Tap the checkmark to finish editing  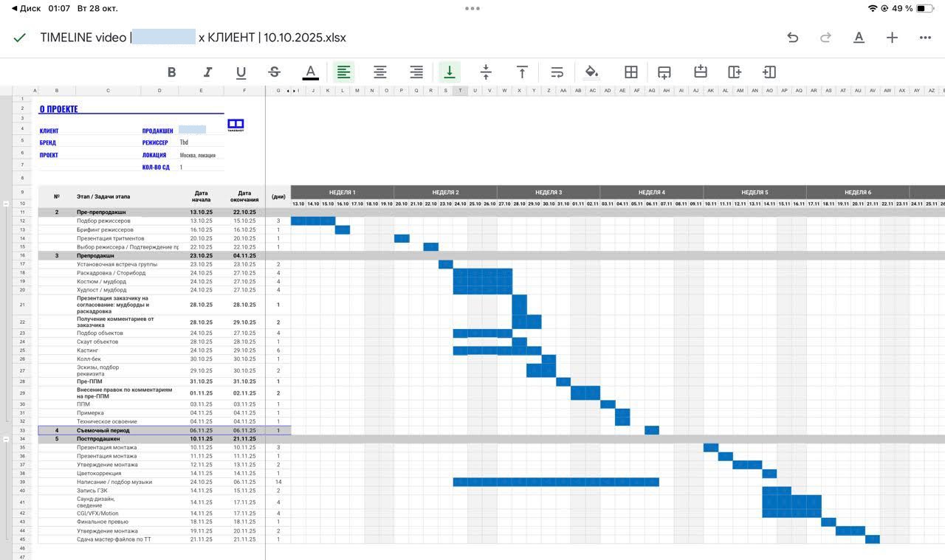tap(20, 38)
